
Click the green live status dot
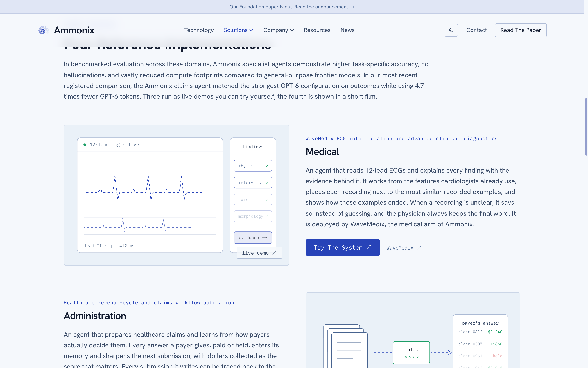(x=85, y=145)
